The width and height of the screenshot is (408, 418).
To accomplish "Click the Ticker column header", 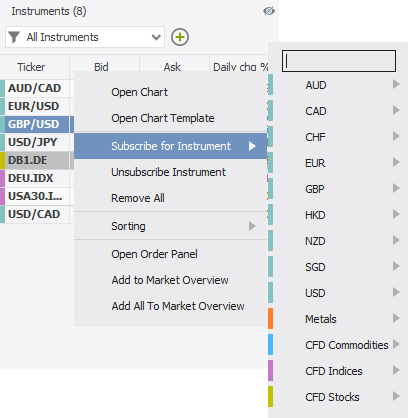I will click(31, 67).
